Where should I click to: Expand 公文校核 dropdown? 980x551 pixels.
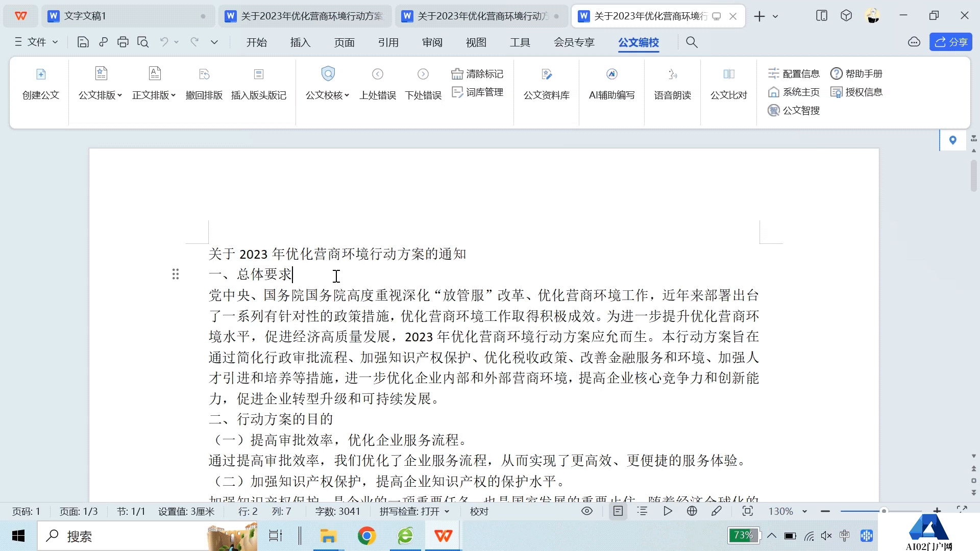(347, 95)
